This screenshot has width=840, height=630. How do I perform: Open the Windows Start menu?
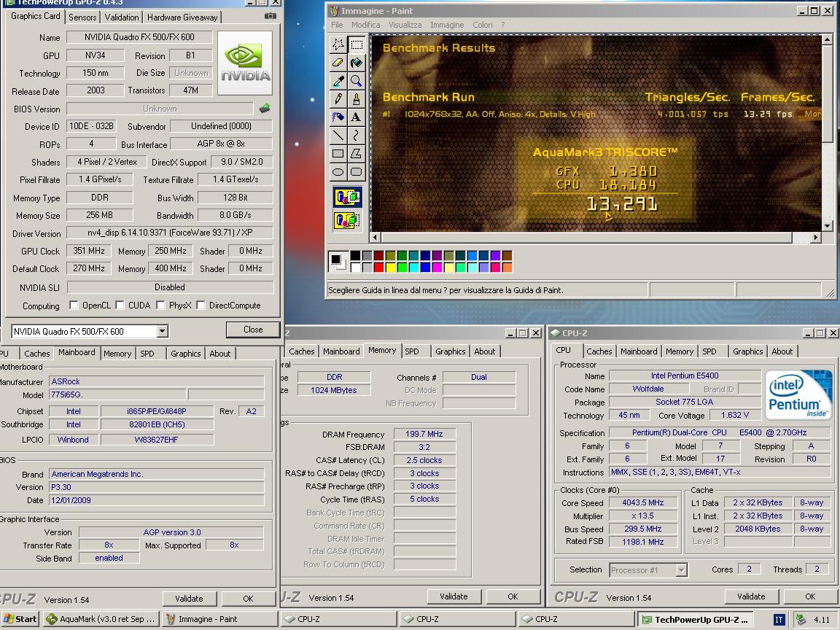pos(20,619)
